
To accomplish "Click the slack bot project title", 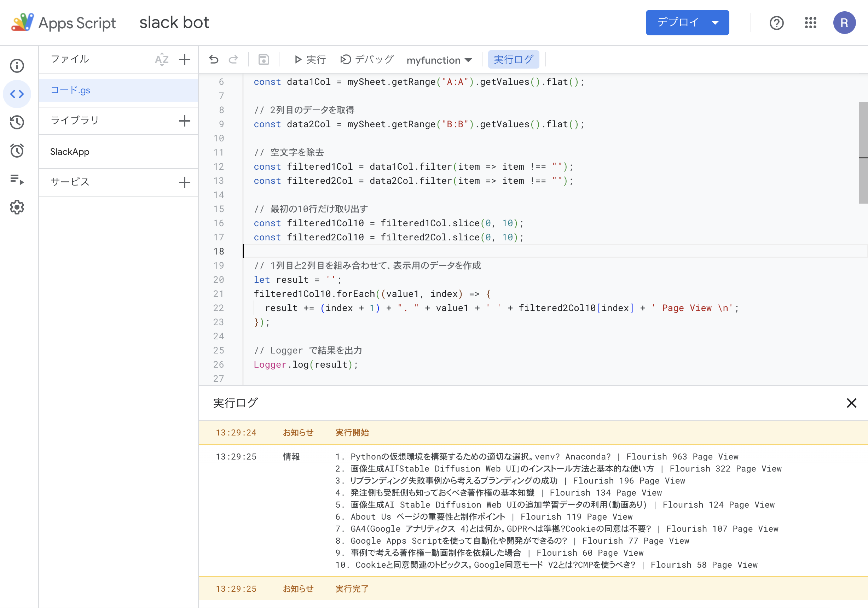I will tap(174, 23).
